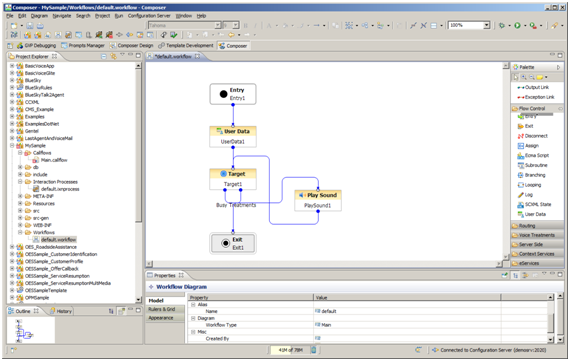Expand the BlueSky project node
The image size is (570, 361).
(12, 80)
